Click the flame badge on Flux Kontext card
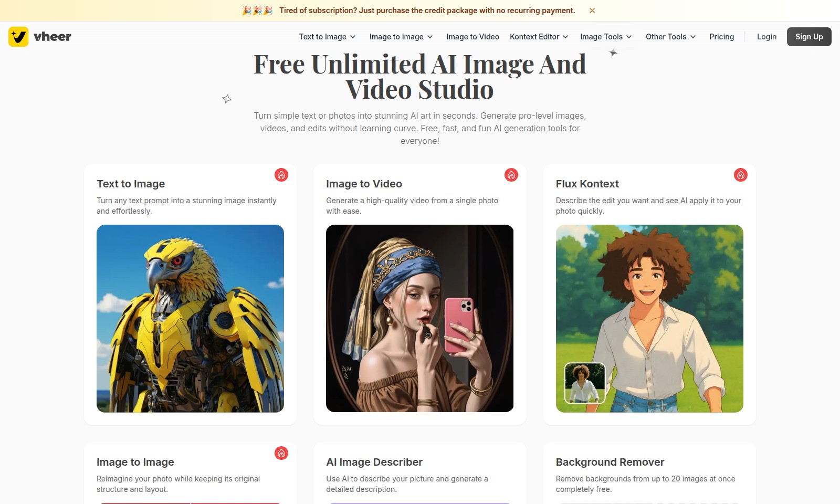The width and height of the screenshot is (840, 504). 741,175
